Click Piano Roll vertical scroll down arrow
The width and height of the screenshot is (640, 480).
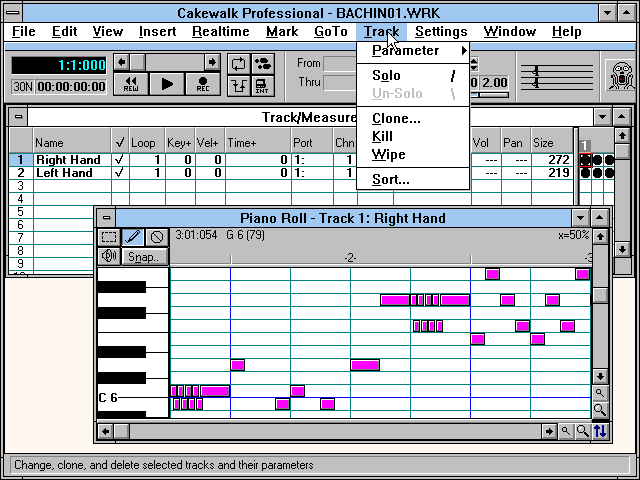(x=600, y=376)
